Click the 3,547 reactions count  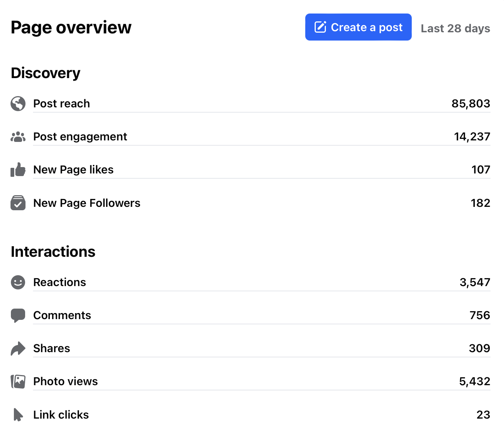tap(474, 282)
